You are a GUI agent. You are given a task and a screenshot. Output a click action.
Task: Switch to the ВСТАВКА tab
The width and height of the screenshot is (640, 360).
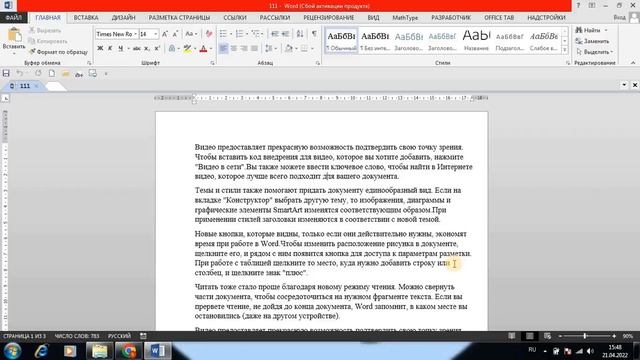[86, 18]
